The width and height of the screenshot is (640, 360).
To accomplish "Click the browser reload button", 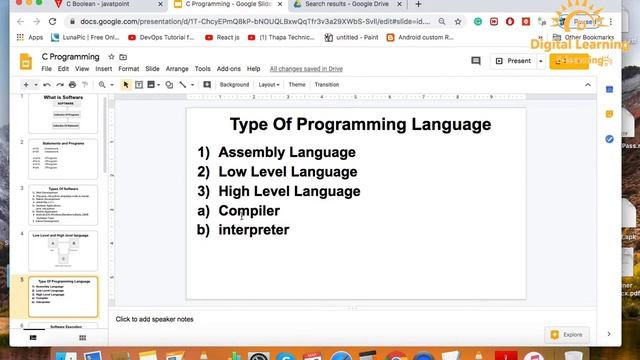I will [x=52, y=22].
